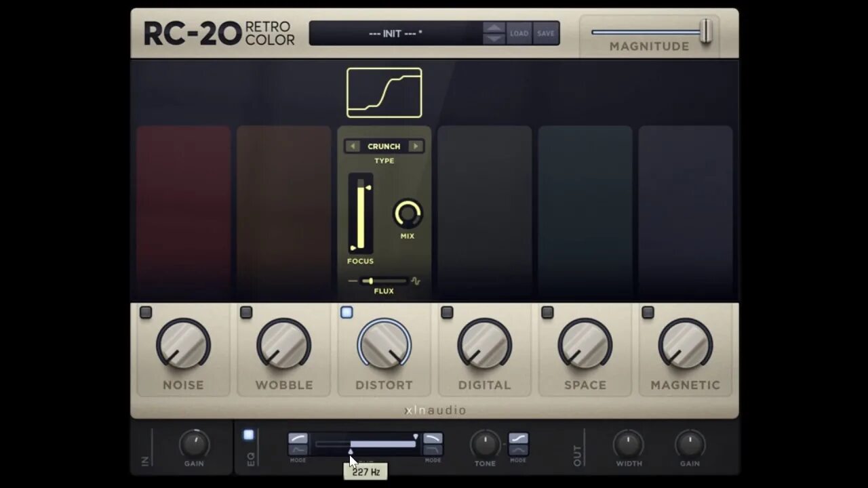The image size is (868, 488).
Task: Click the Focus vertical slider
Action: (x=361, y=213)
